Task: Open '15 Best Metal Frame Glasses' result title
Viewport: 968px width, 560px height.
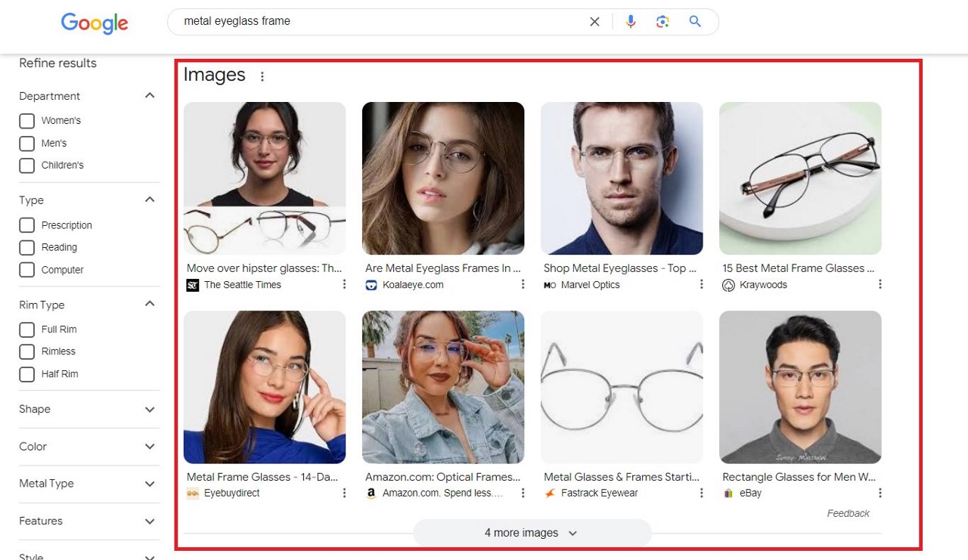Action: pyautogui.click(x=799, y=268)
